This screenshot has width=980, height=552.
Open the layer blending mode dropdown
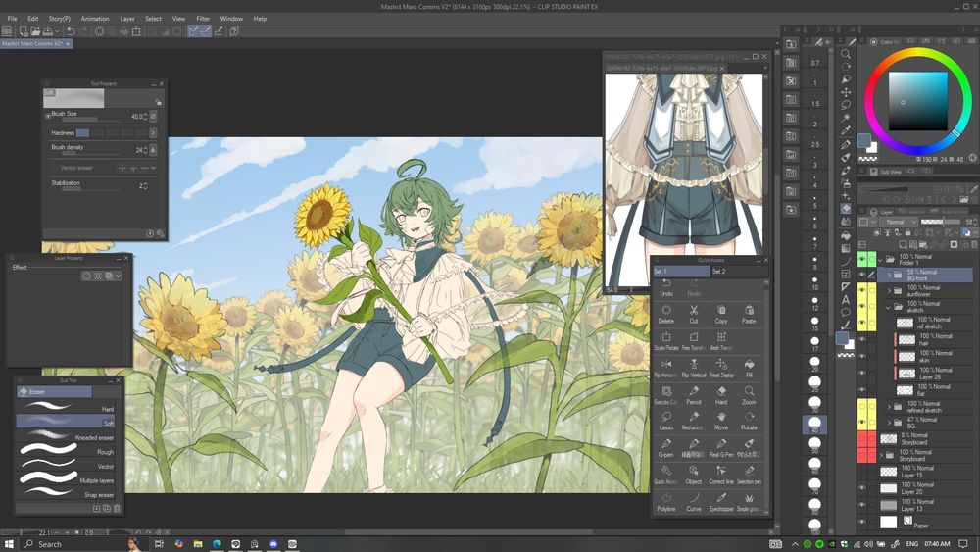[898, 223]
